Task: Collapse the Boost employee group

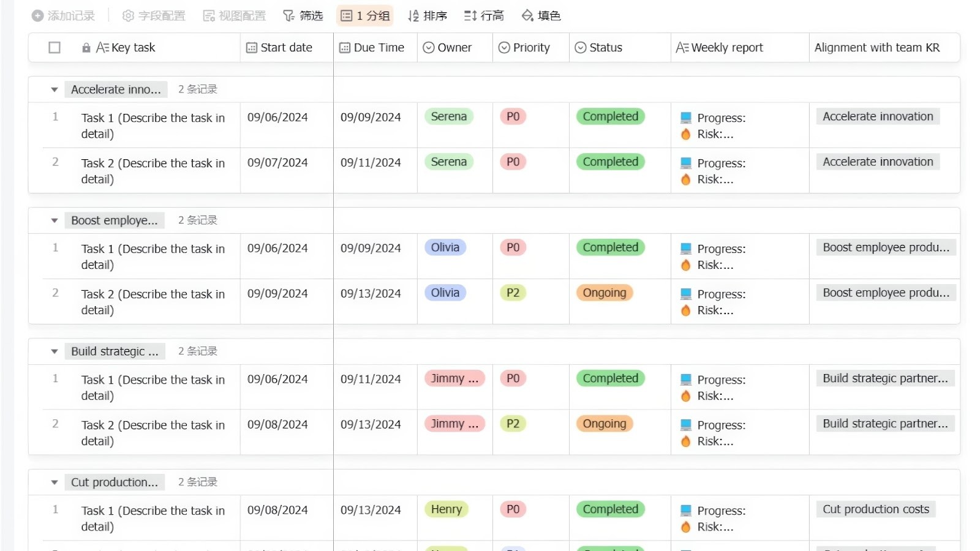Action: [54, 220]
